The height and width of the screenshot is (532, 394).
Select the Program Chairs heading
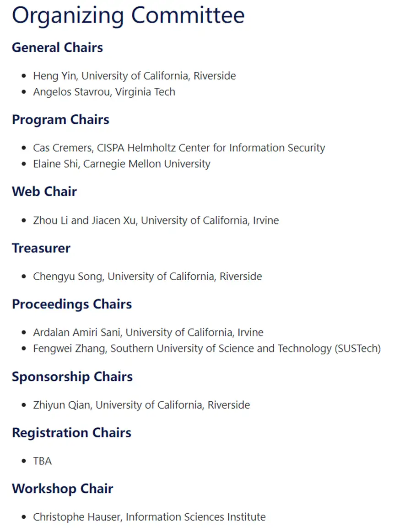pos(60,120)
